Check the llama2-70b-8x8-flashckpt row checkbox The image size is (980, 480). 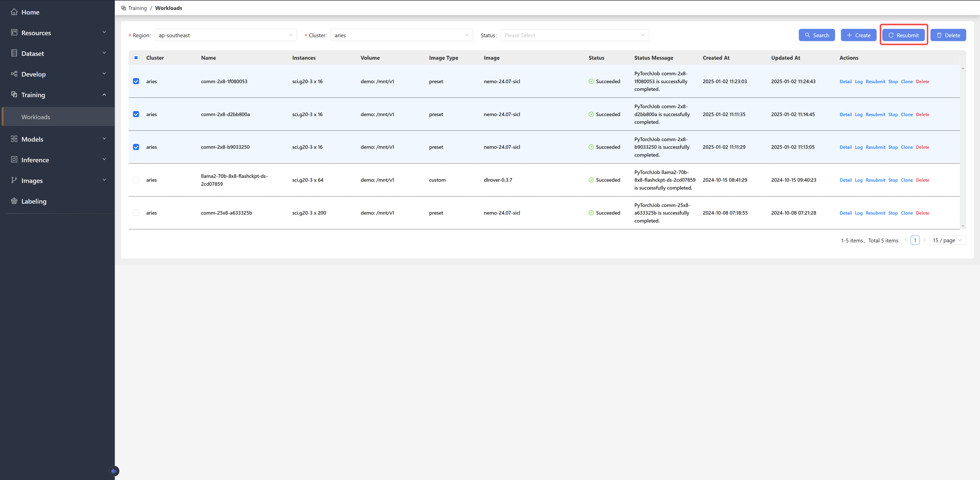point(136,180)
